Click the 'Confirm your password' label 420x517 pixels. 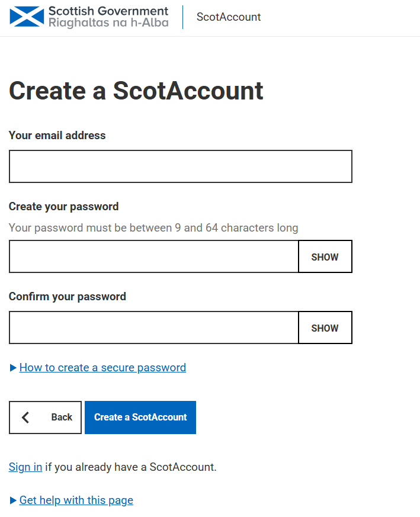click(x=68, y=297)
